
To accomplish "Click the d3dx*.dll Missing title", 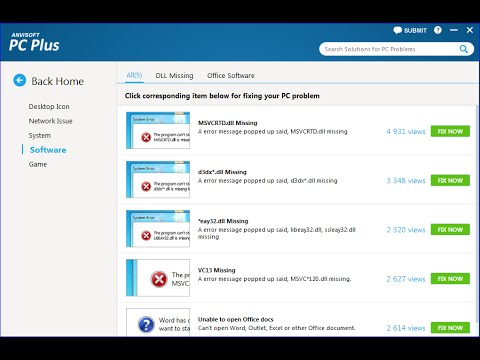I will tap(222, 172).
